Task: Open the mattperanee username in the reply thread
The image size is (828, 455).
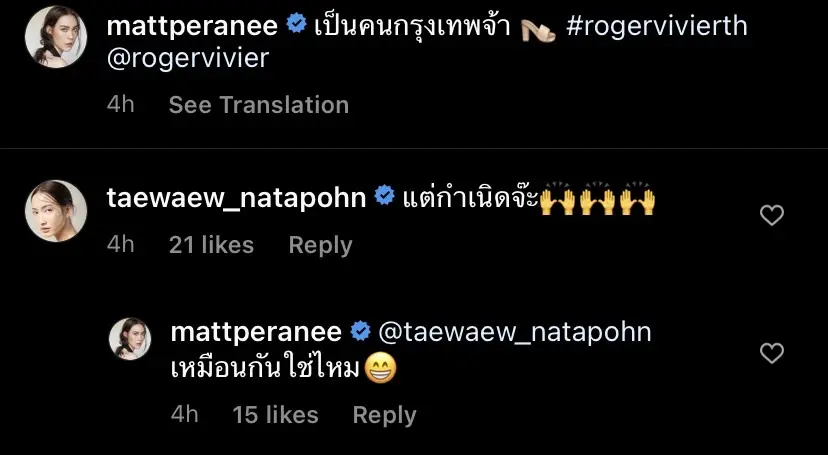Action: 256,332
